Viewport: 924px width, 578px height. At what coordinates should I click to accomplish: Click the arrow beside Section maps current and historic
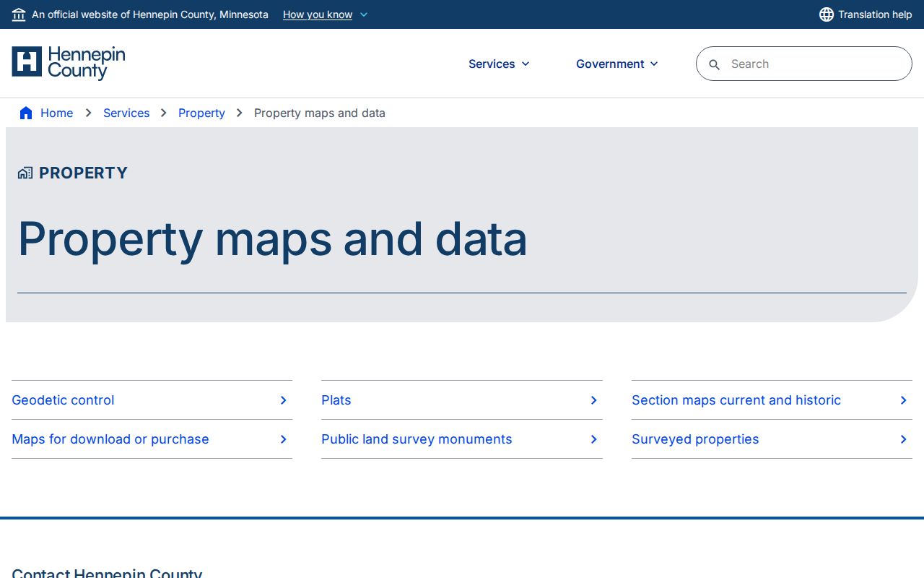[904, 400]
